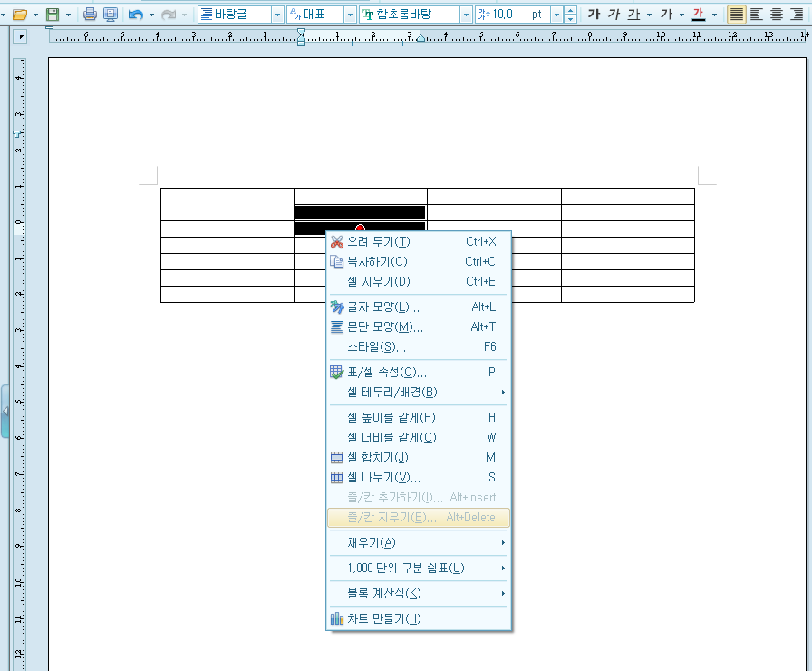Open 문단 모양 paragraph format dialog
The width and height of the screenshot is (812, 671).
(419, 327)
